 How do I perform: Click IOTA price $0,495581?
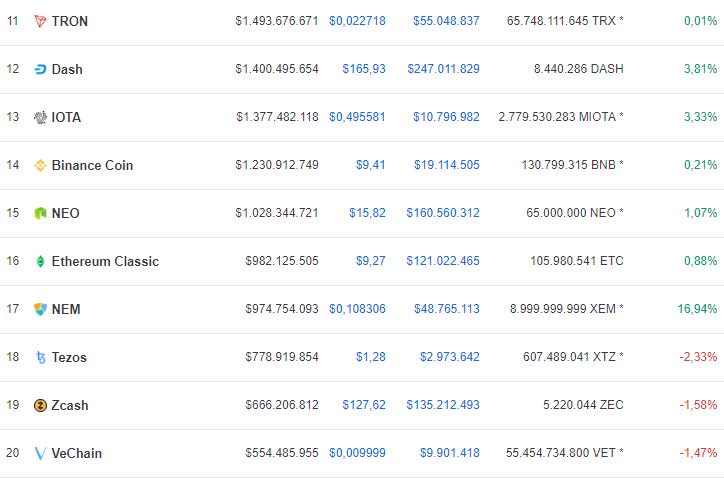coord(357,117)
